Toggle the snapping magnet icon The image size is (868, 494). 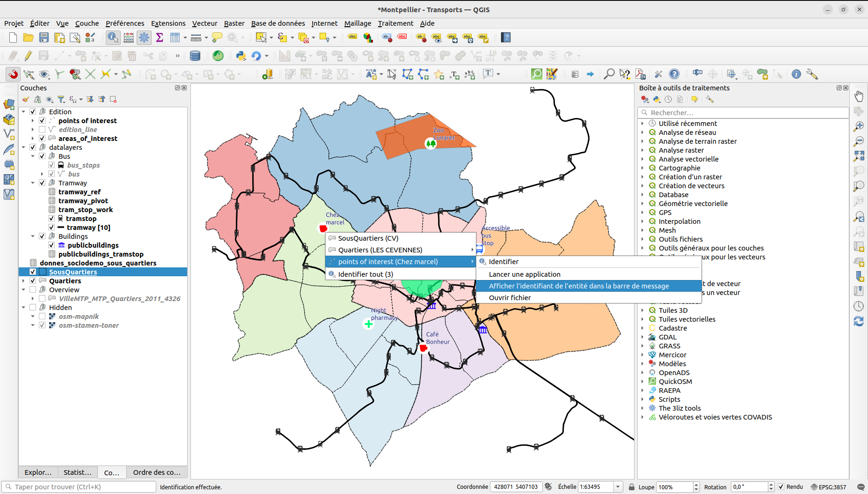13,74
